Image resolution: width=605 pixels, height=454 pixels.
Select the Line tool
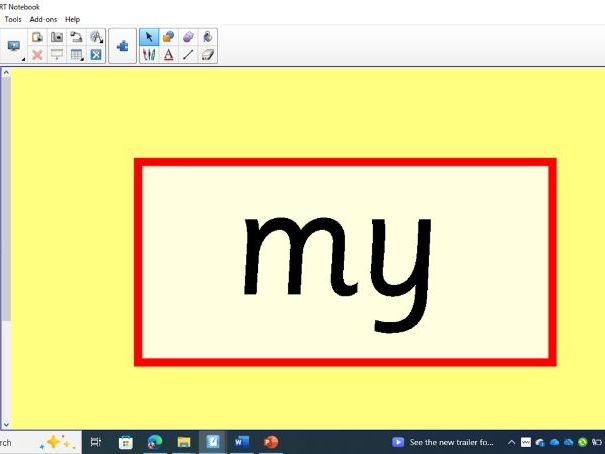pos(188,55)
